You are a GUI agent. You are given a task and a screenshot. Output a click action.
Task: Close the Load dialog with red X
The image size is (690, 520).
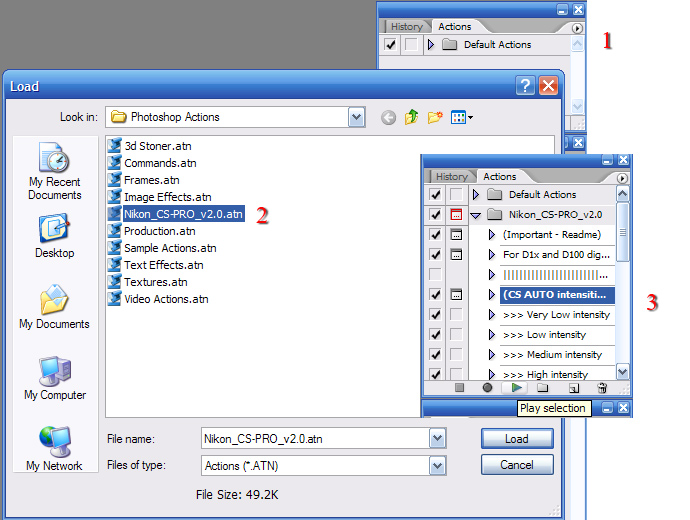548,85
